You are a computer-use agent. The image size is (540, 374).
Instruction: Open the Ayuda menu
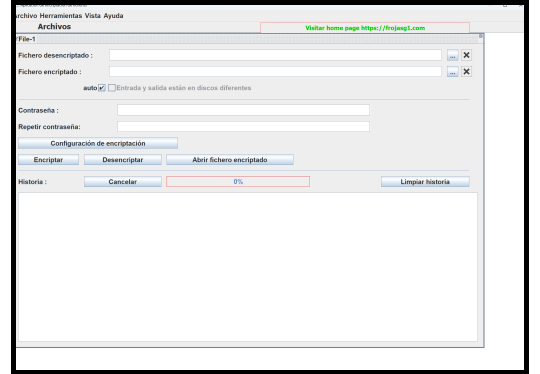click(x=113, y=16)
